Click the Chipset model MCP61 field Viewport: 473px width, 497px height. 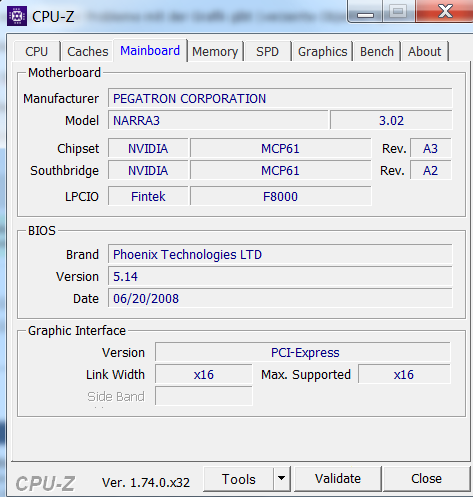[x=280, y=148]
